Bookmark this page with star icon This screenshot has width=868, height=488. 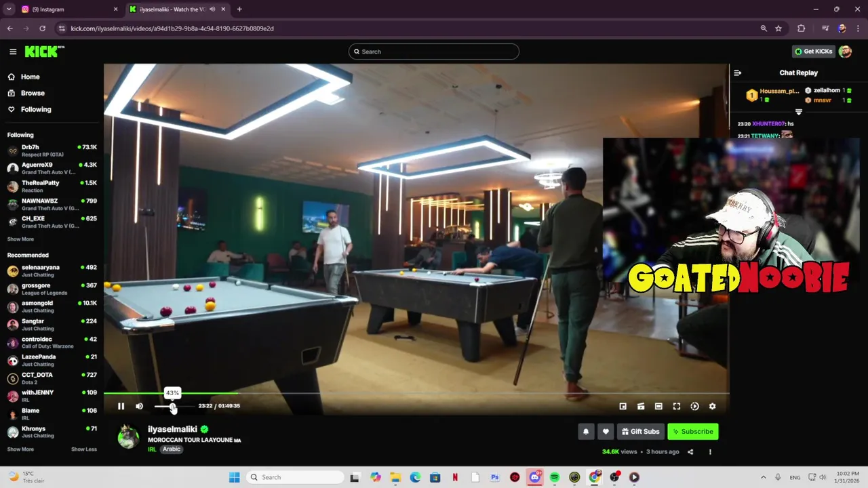click(778, 28)
